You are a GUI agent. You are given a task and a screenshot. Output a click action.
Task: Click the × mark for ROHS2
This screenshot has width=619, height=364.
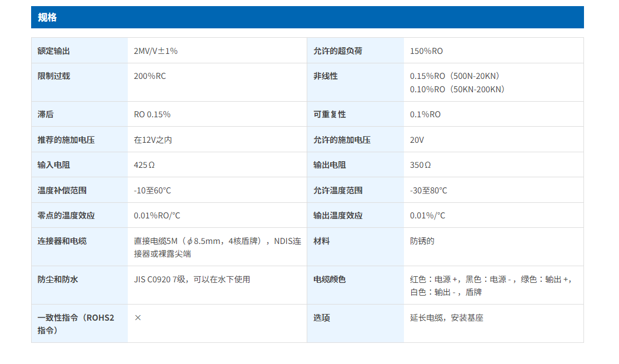[138, 318]
